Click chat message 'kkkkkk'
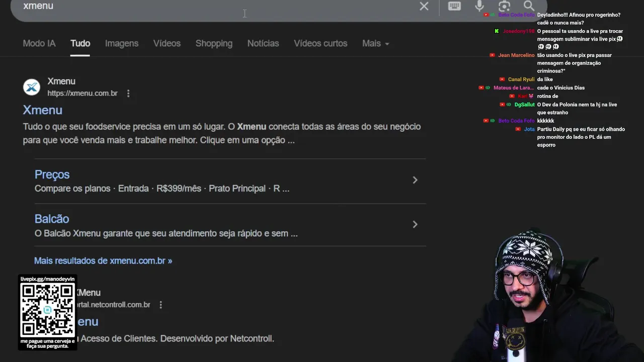The image size is (644, 362). (x=545, y=121)
